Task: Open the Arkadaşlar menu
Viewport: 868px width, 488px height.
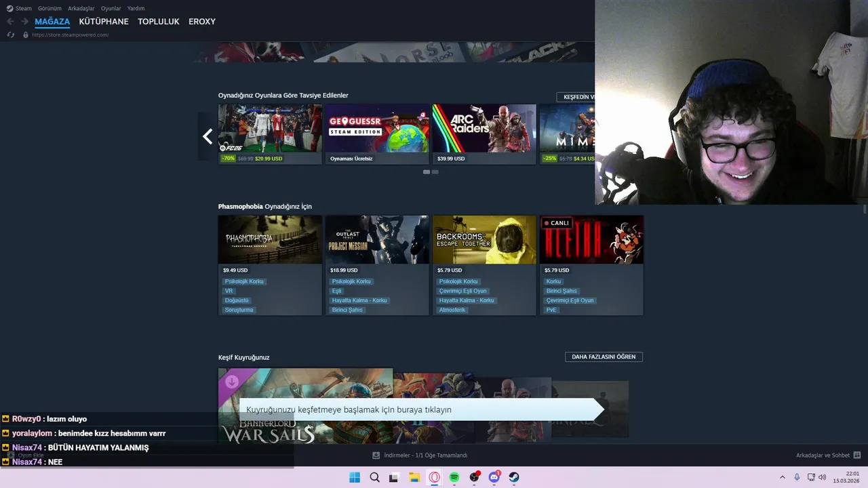Action: (81, 8)
